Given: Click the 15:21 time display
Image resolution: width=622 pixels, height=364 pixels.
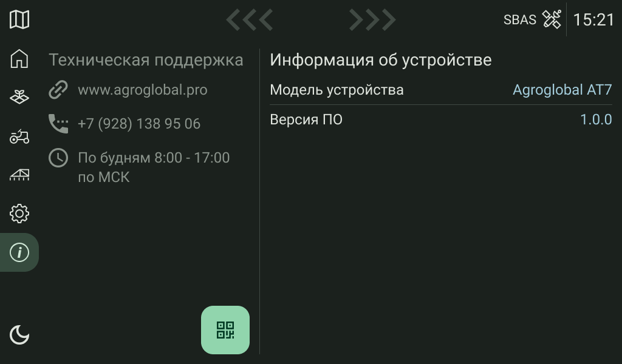Looking at the screenshot, I should [x=595, y=19].
